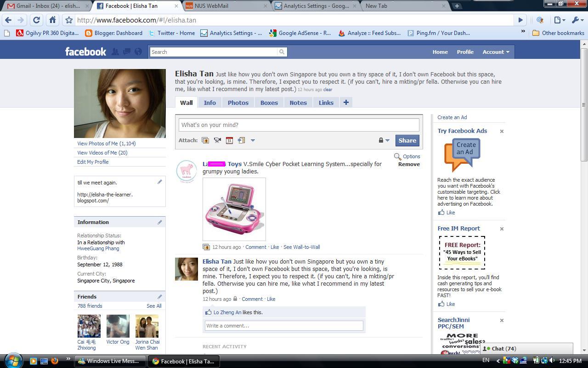Click the Facebook logo in the header
588x368 pixels.
point(85,52)
